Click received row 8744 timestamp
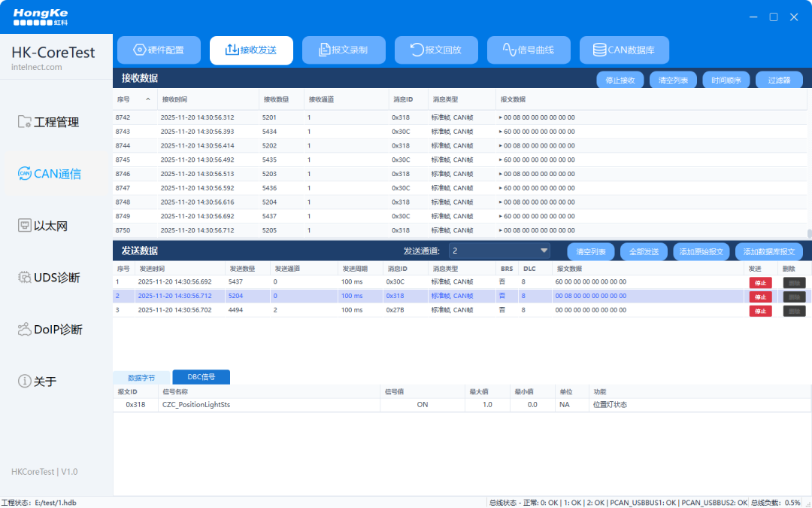The image size is (812, 508). tap(197, 146)
